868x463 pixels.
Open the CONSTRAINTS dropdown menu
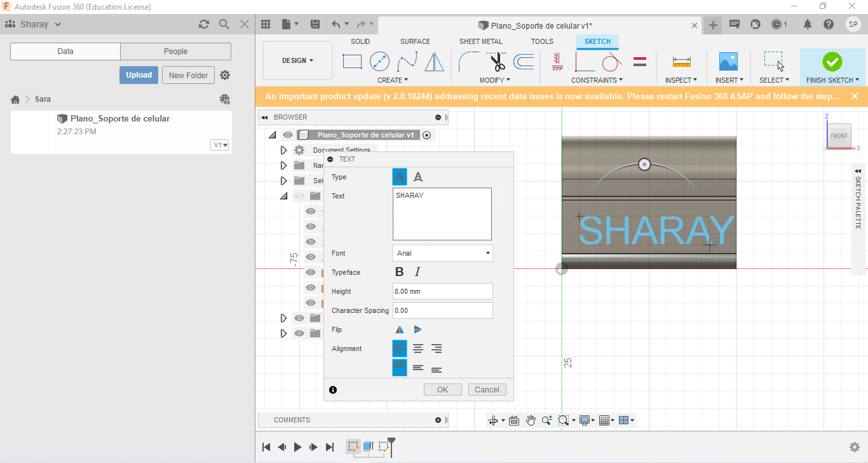(x=597, y=80)
